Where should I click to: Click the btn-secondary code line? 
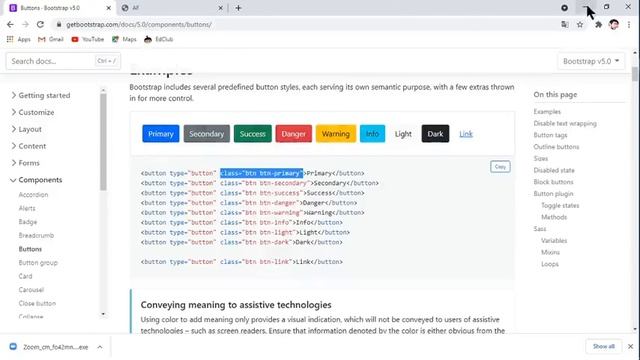pyautogui.click(x=260, y=183)
